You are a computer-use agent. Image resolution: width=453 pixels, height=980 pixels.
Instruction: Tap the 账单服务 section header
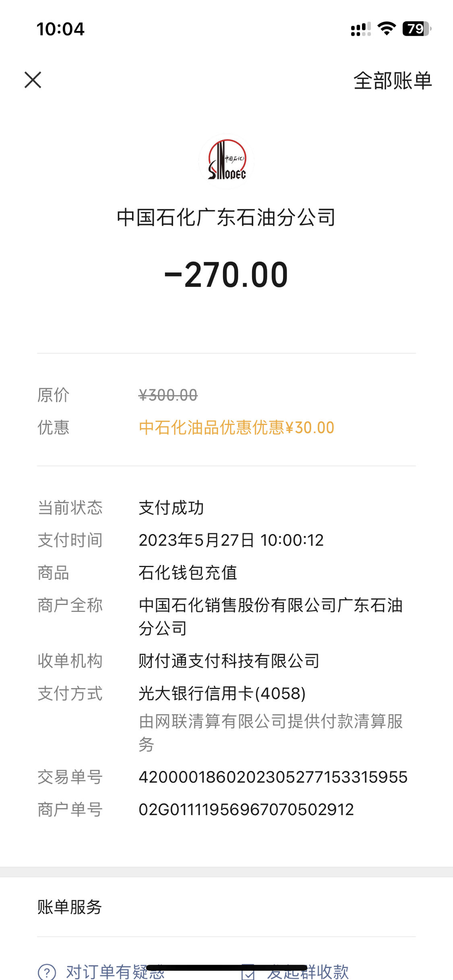click(x=70, y=907)
